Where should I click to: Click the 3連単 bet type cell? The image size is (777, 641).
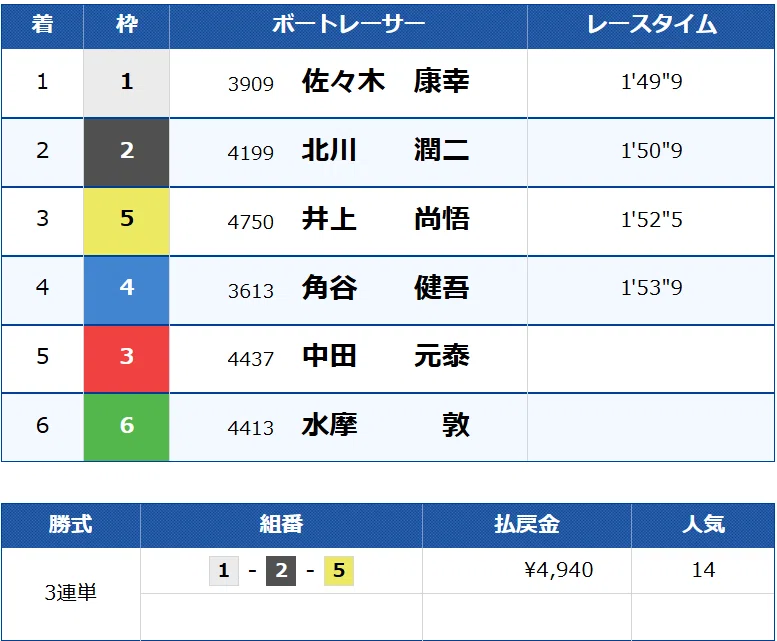71,593
